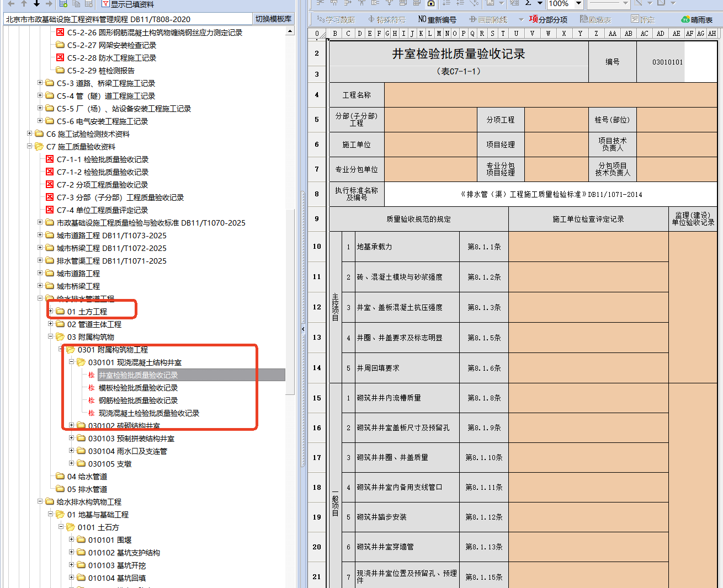Collapse the C7 施工质量验收资料 folder

point(30,147)
